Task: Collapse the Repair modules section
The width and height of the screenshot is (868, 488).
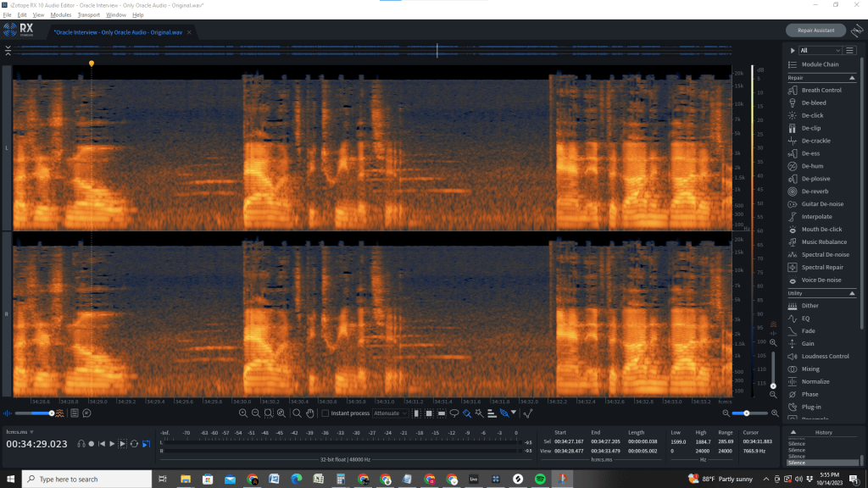Action: [x=852, y=77]
